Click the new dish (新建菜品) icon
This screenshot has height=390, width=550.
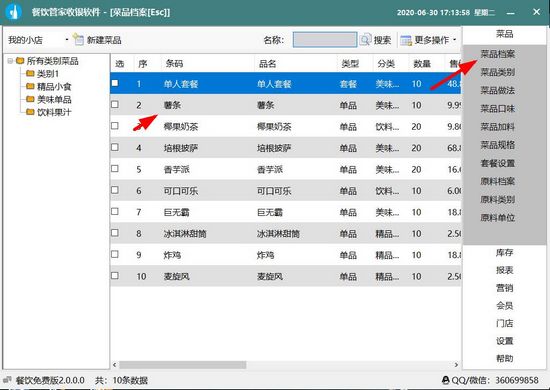click(78, 40)
